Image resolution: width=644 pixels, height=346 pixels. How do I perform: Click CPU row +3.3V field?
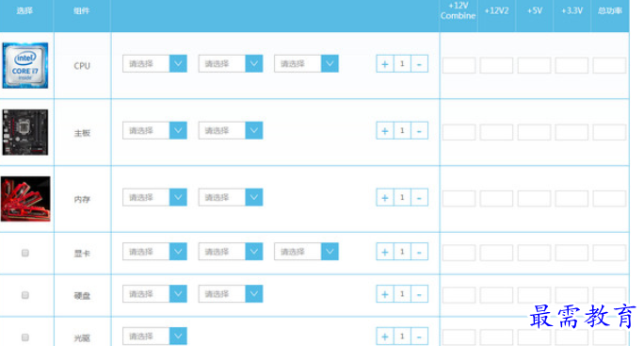[572, 65]
